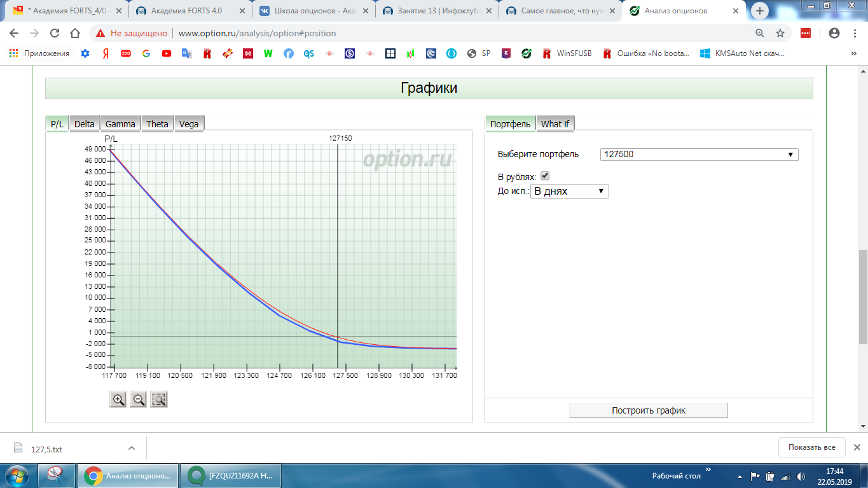The height and width of the screenshot is (488, 868).
Task: Expand the Рабочий стол toolbar chevron
Action: 708,470
